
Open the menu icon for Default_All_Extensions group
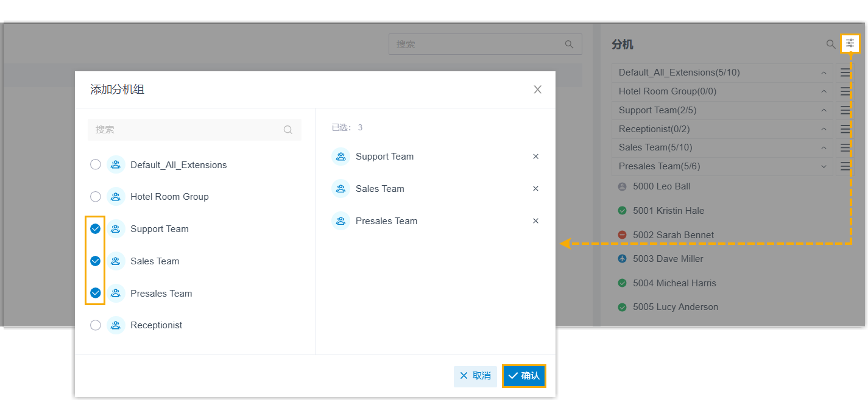click(845, 72)
